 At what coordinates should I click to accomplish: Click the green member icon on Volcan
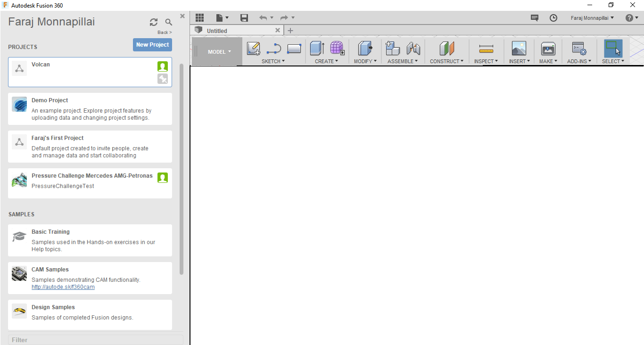(163, 66)
